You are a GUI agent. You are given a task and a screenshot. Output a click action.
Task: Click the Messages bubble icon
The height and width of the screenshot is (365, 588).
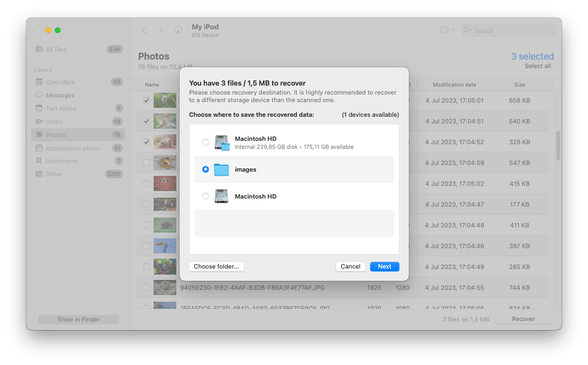39,95
